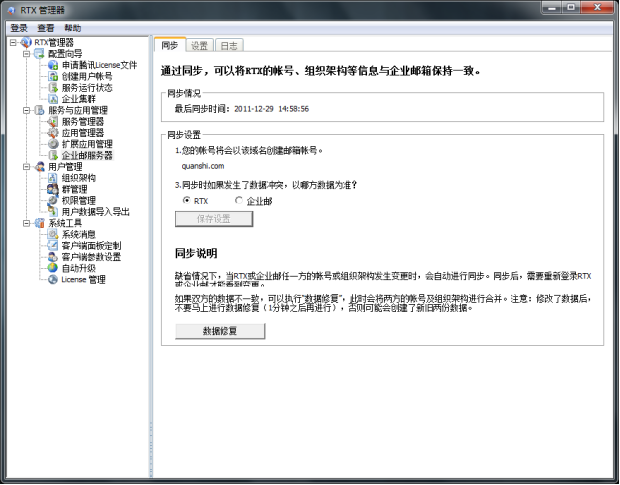This screenshot has height=485, width=620.
Task: Open 创建用户帐号 from the tree
Action: (87, 76)
